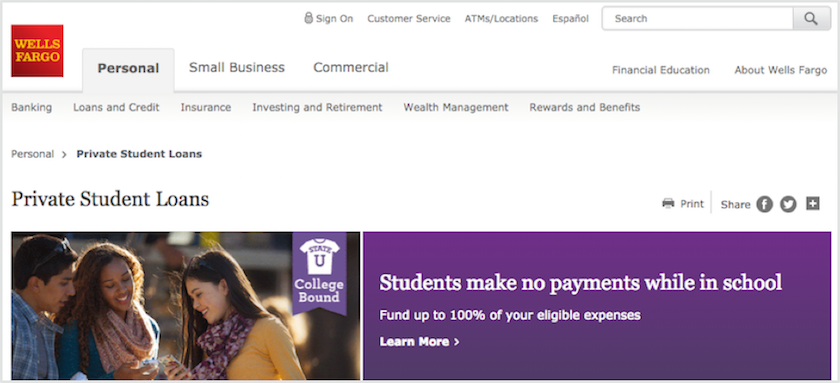Click the students photo banner
Viewport: 840px width, 383px height.
(x=185, y=306)
